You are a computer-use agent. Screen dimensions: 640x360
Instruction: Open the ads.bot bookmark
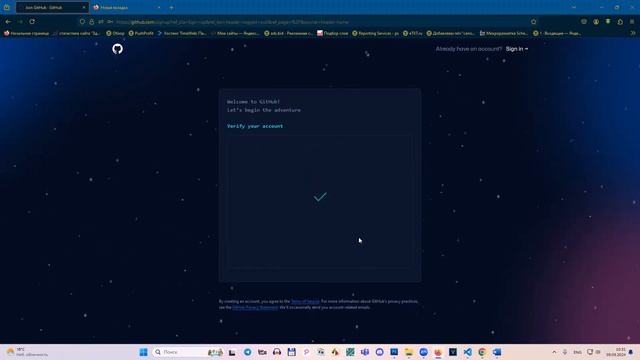click(x=288, y=33)
